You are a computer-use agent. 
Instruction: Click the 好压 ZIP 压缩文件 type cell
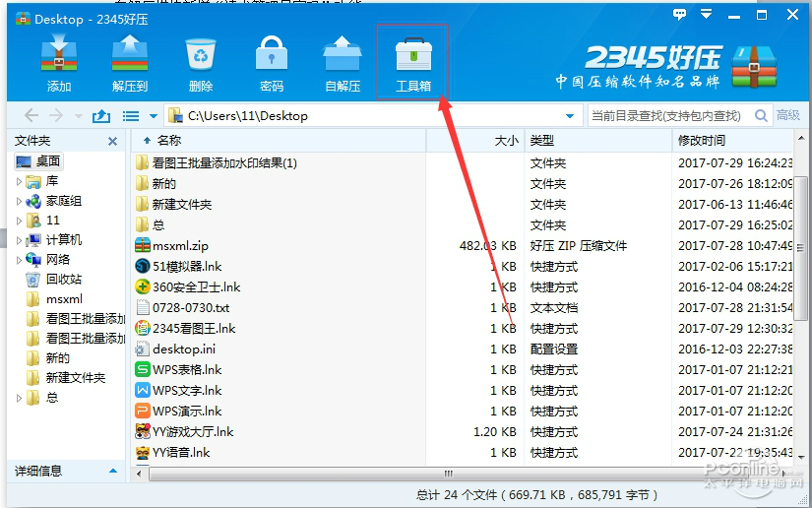coord(579,245)
